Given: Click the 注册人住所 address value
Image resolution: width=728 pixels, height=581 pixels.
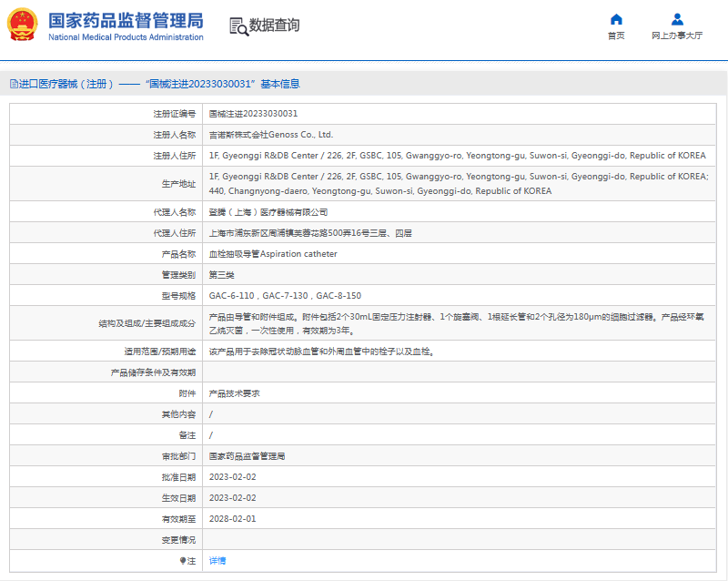Looking at the screenshot, I should click(x=457, y=156).
